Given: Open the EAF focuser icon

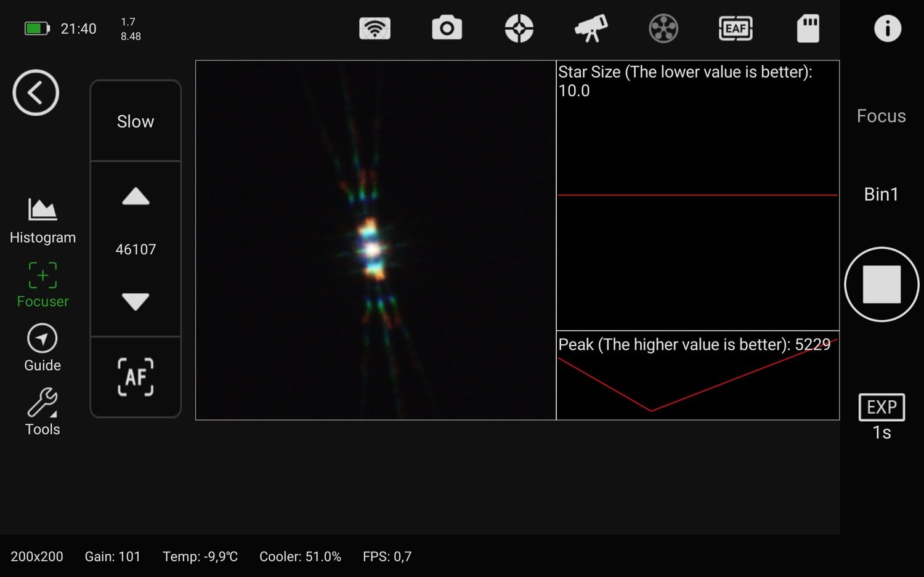Looking at the screenshot, I should (x=735, y=28).
